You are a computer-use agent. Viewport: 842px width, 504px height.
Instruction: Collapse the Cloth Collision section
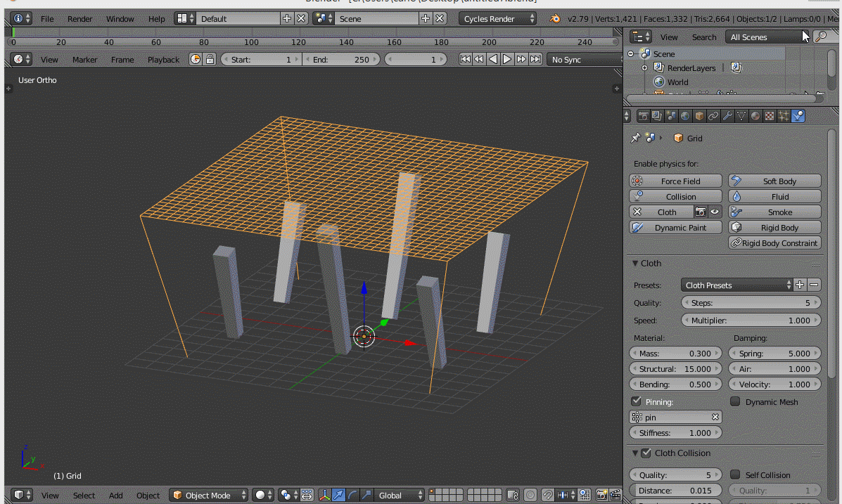pos(637,453)
